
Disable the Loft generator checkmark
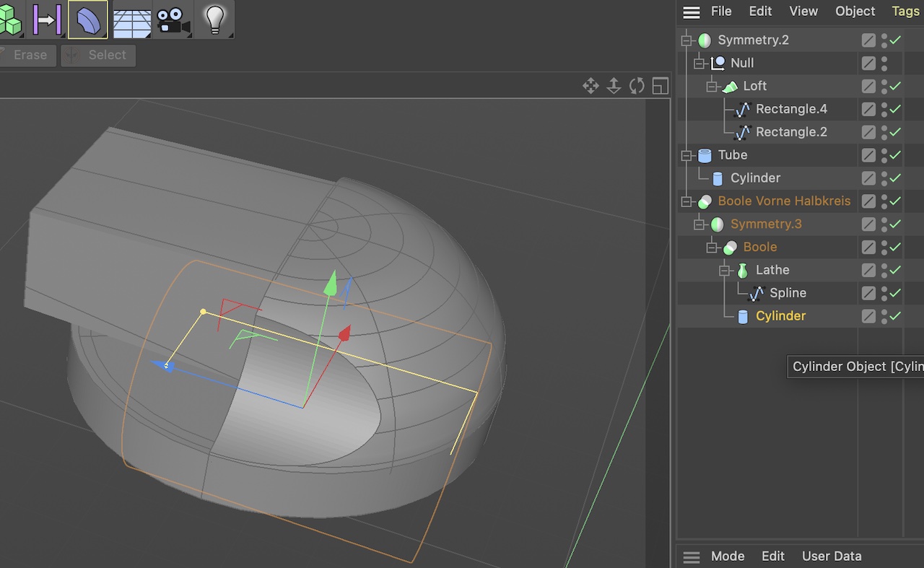tap(896, 87)
